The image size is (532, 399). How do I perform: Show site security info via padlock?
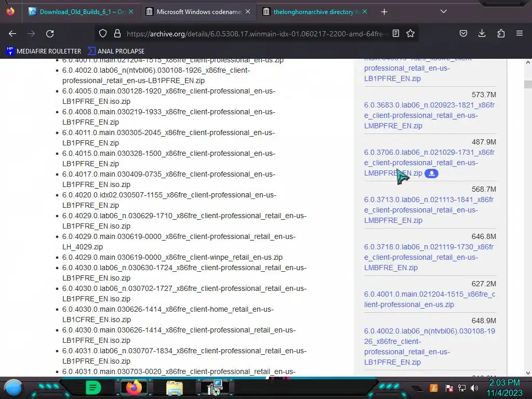pyautogui.click(x=117, y=33)
